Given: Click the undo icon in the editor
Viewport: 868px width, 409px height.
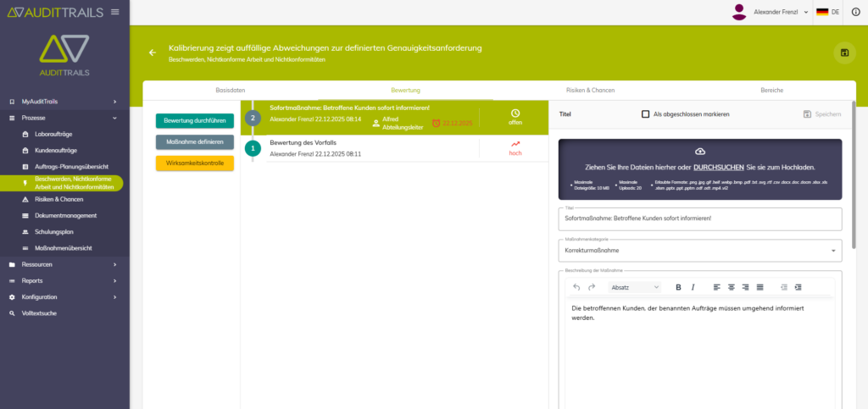Looking at the screenshot, I should [576, 287].
